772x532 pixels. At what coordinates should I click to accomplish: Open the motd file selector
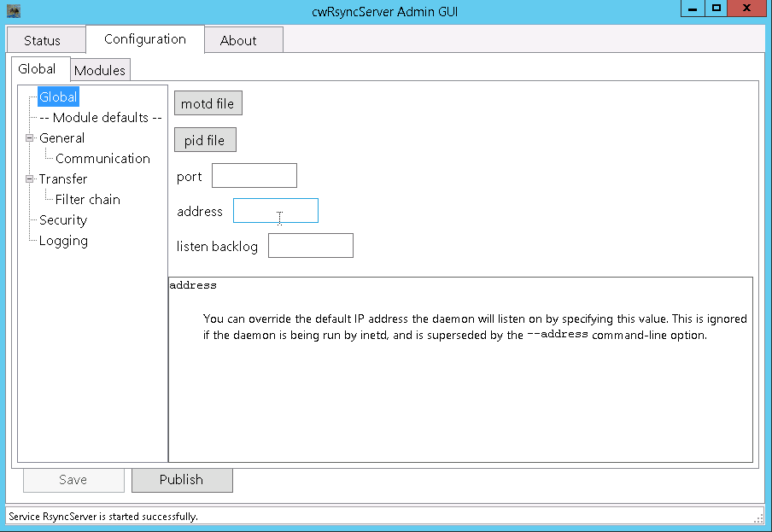[208, 102]
